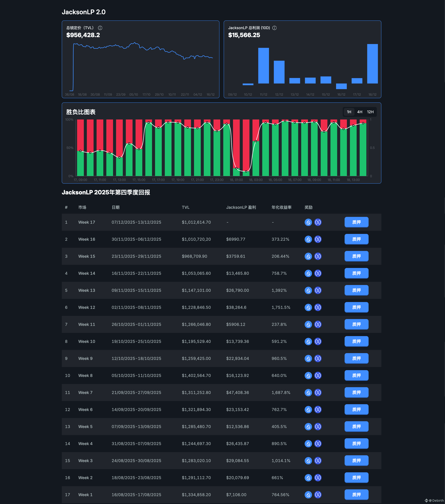
Task: Click the TVL column header
Action: tap(186, 207)
